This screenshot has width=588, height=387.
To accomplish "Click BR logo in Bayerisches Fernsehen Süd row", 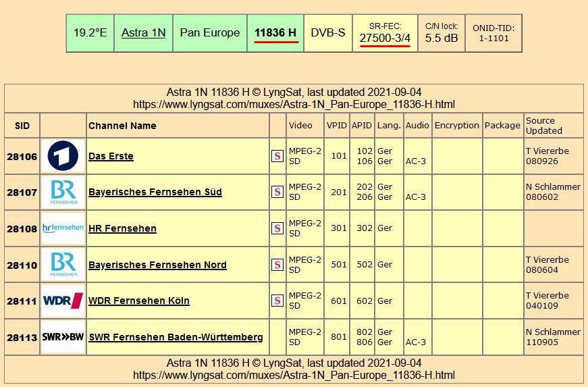I will (63, 192).
